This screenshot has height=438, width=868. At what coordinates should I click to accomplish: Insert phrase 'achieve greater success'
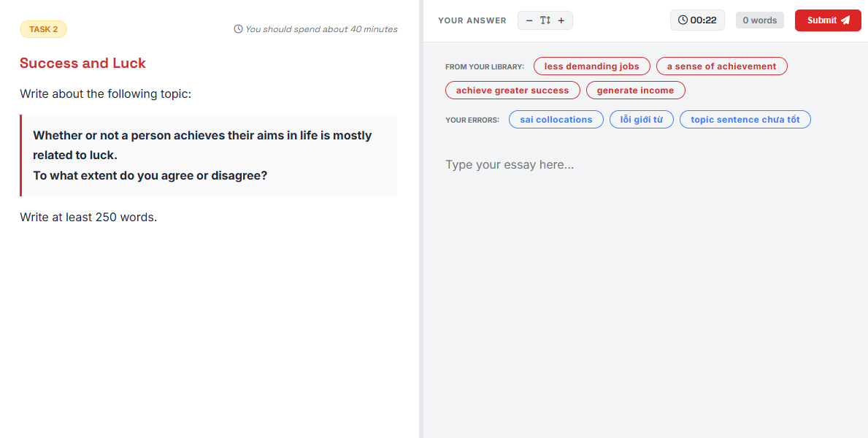coord(512,91)
